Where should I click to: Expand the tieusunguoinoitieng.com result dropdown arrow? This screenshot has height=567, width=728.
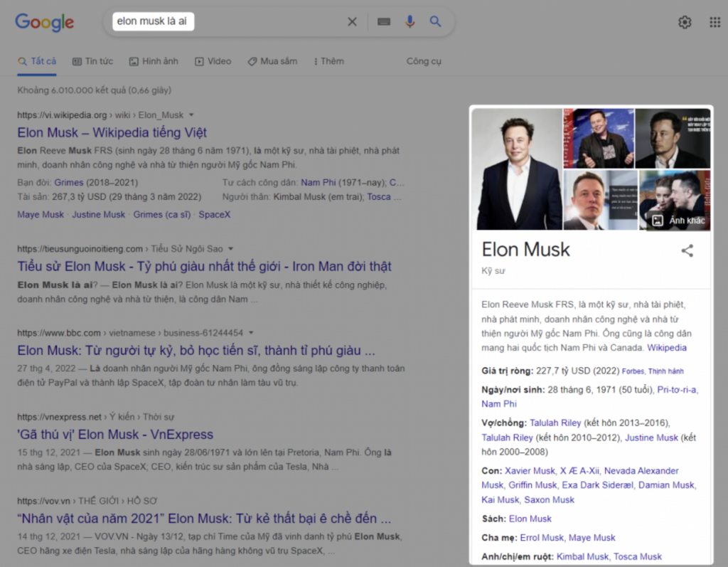[x=231, y=249]
